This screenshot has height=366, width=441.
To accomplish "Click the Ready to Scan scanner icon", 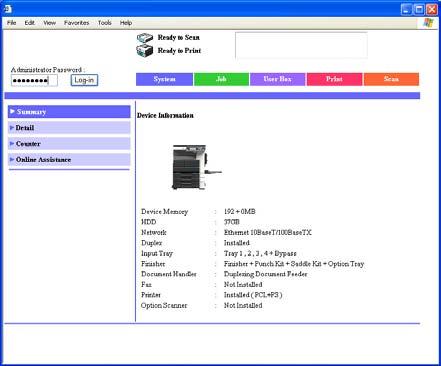I will pyautogui.click(x=145, y=37).
